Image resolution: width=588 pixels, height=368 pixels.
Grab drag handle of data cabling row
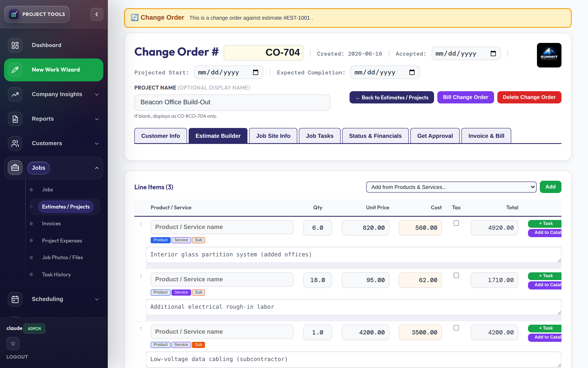(x=141, y=329)
